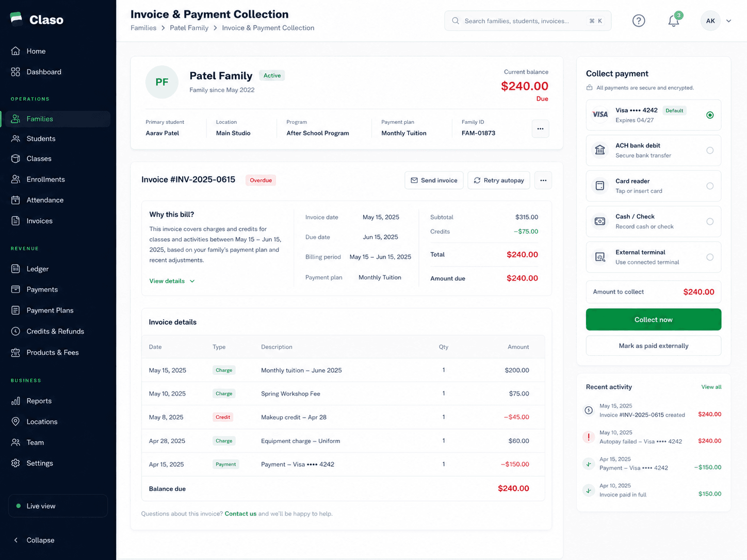Click the Classes box icon
This screenshot has width=747, height=560.
15,159
